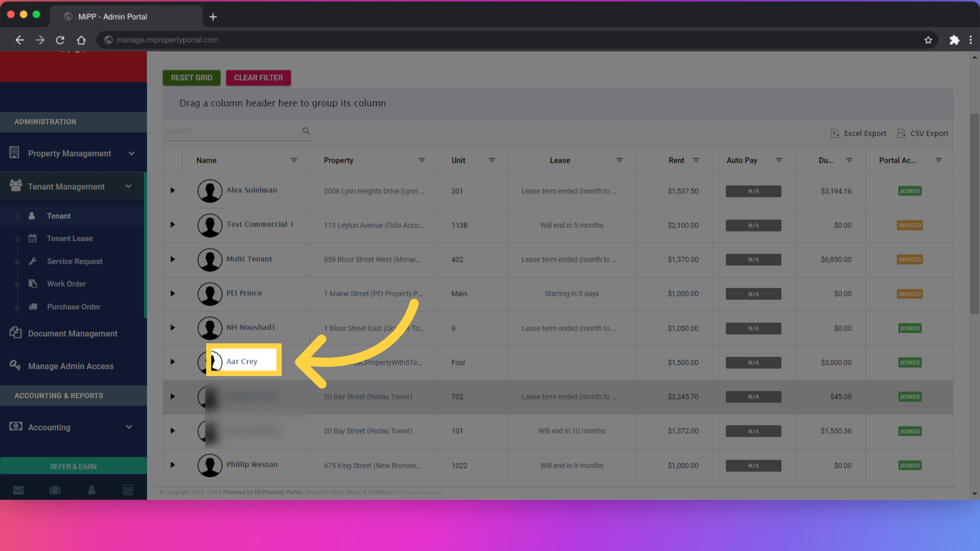Toggle Auto Pay N/A for PEI Prince
This screenshot has height=551, width=980.
(753, 294)
